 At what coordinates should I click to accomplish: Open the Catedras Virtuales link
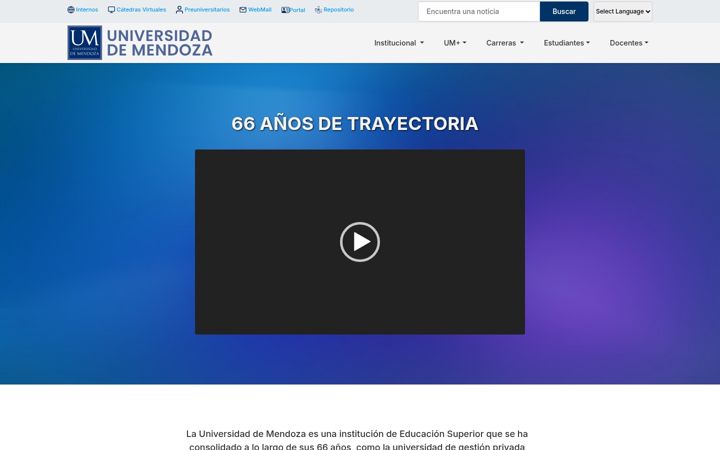(x=141, y=10)
